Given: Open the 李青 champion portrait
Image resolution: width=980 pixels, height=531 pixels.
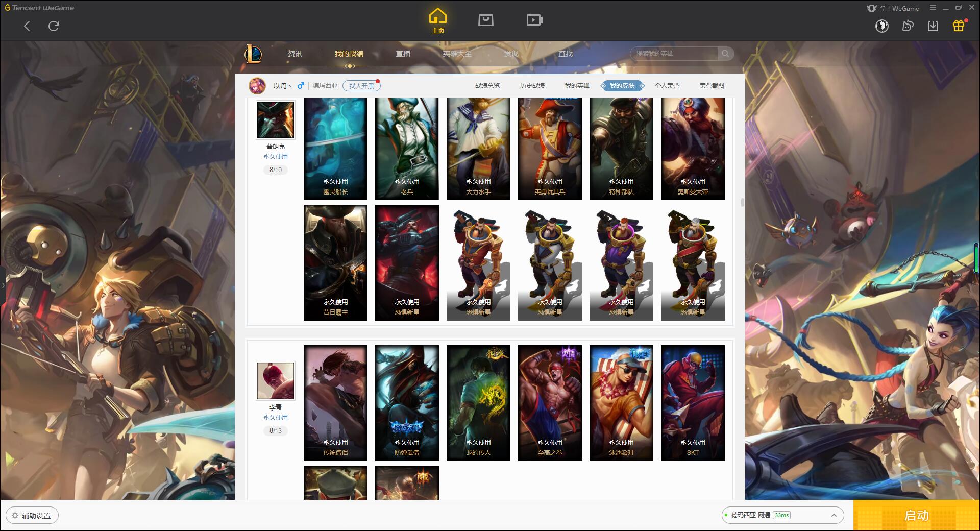Looking at the screenshot, I should tap(276, 381).
